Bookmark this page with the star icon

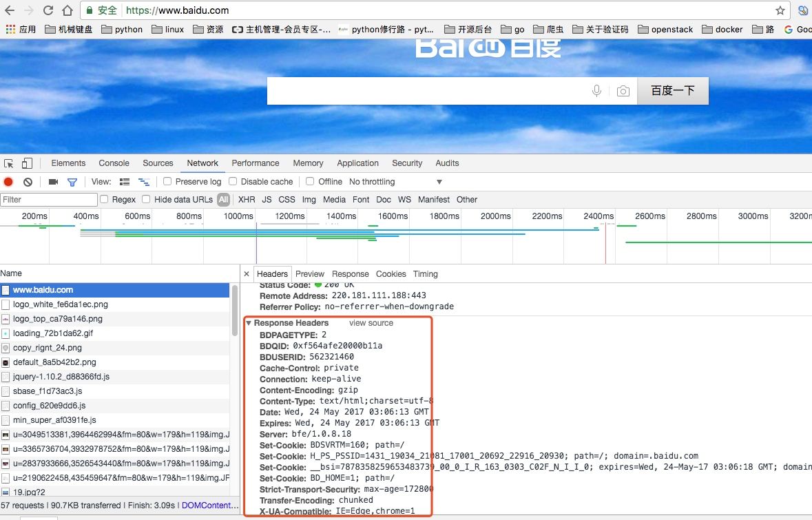780,10
